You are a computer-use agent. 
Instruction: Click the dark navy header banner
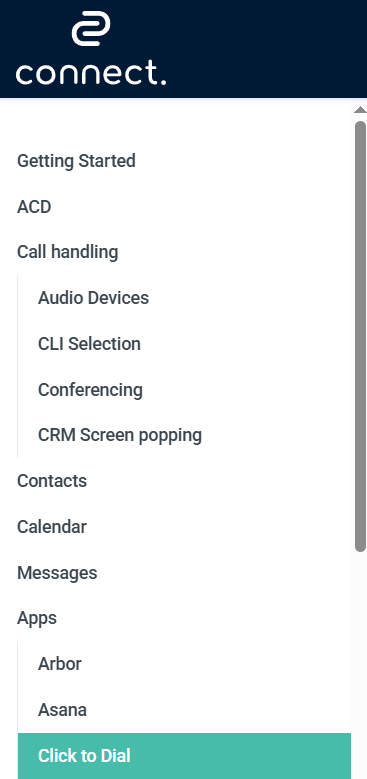pos(183,49)
